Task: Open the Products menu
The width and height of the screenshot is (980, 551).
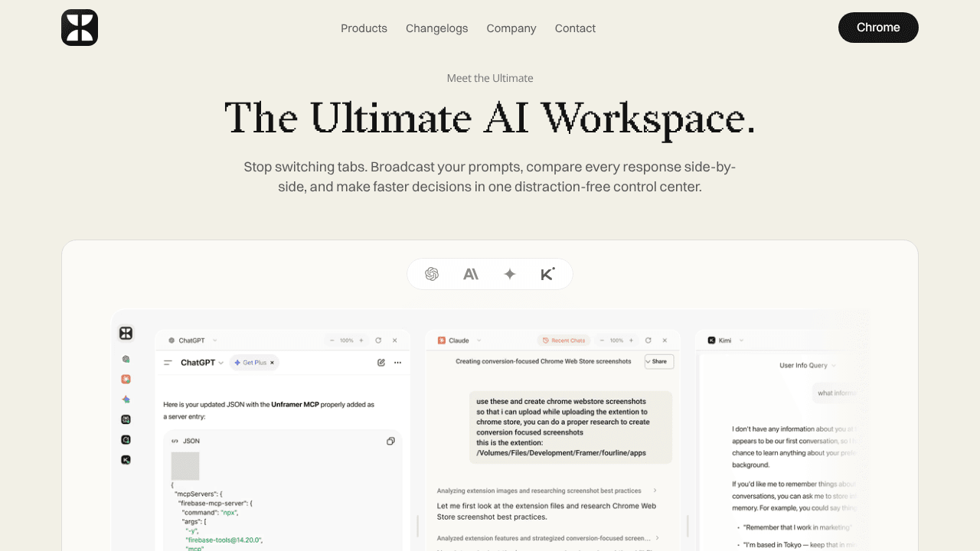Action: coord(364,28)
